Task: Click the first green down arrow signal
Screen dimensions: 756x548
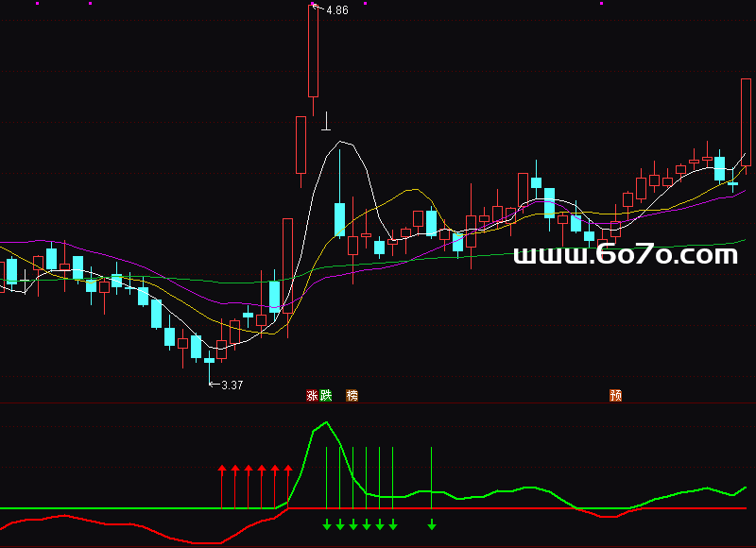Action: click(x=327, y=524)
